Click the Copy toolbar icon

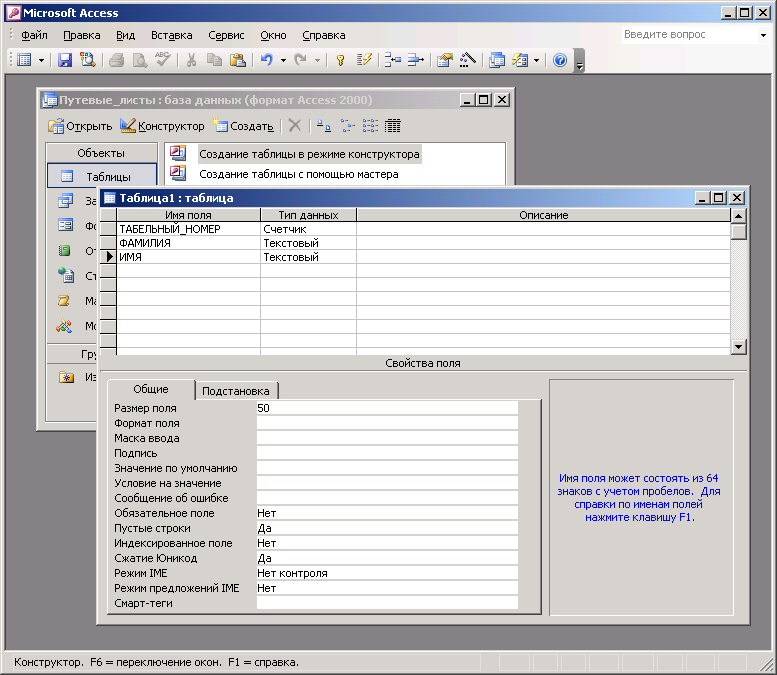point(214,60)
